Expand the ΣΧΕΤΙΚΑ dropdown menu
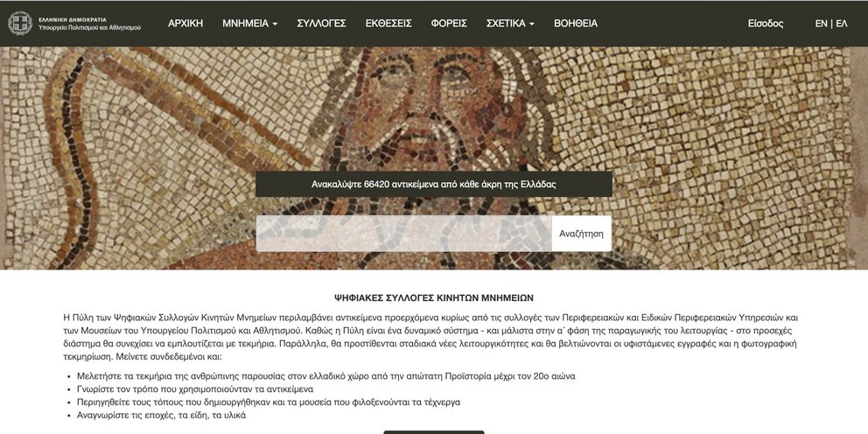868x434 pixels. [510, 24]
